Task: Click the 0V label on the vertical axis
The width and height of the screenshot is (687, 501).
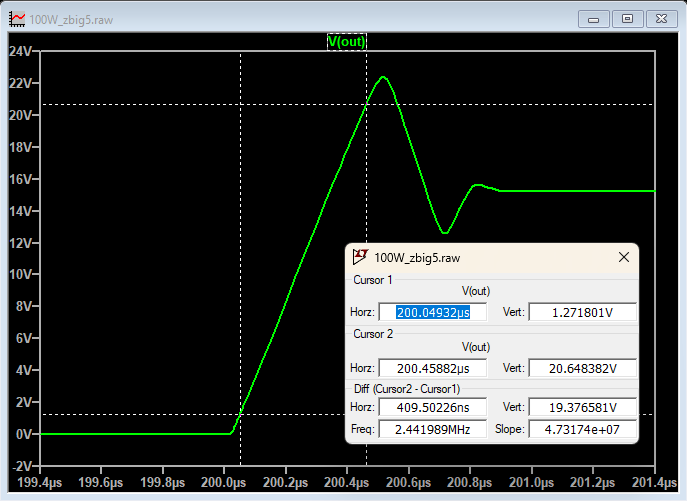Action: pyautogui.click(x=24, y=434)
